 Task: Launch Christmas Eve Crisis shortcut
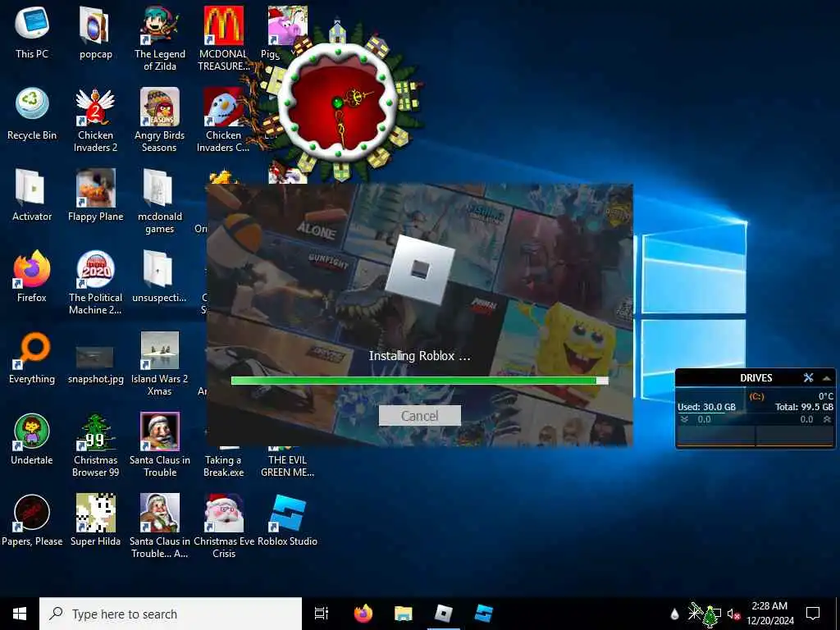coord(224,525)
